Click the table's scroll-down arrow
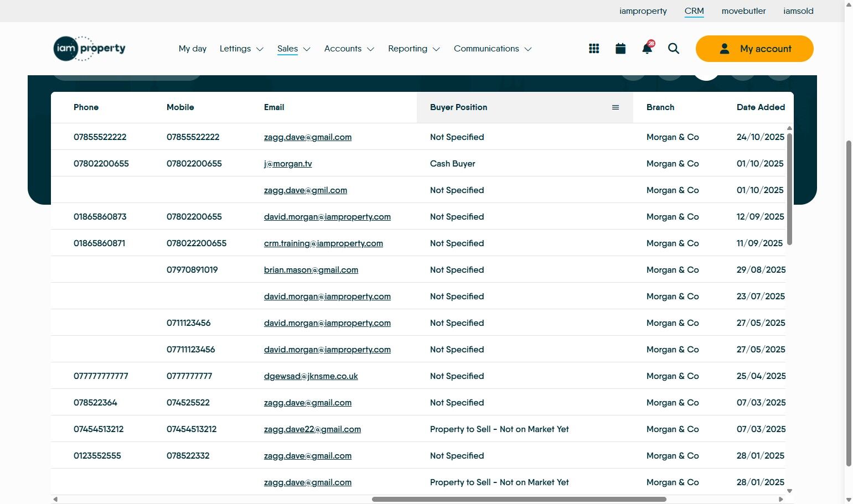 (789, 491)
